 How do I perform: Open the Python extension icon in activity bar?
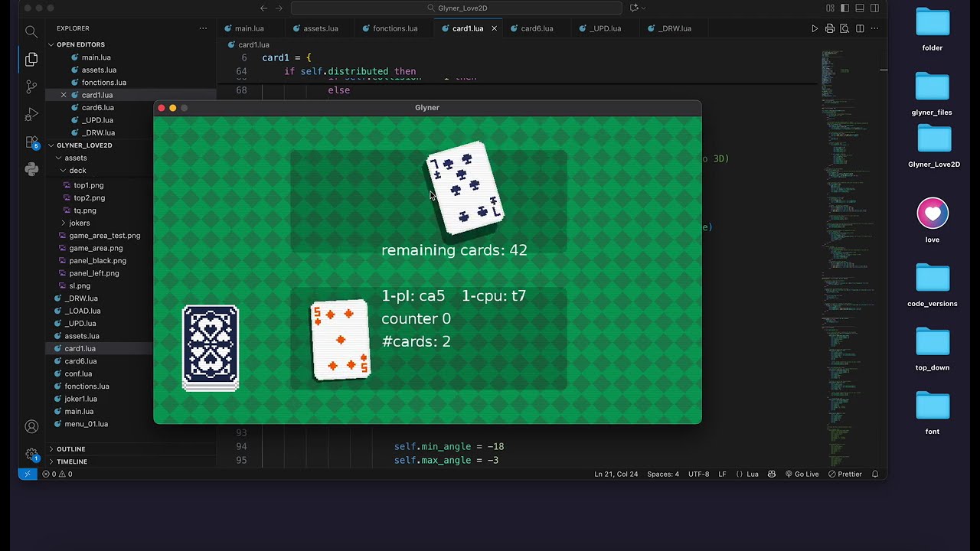(31, 169)
